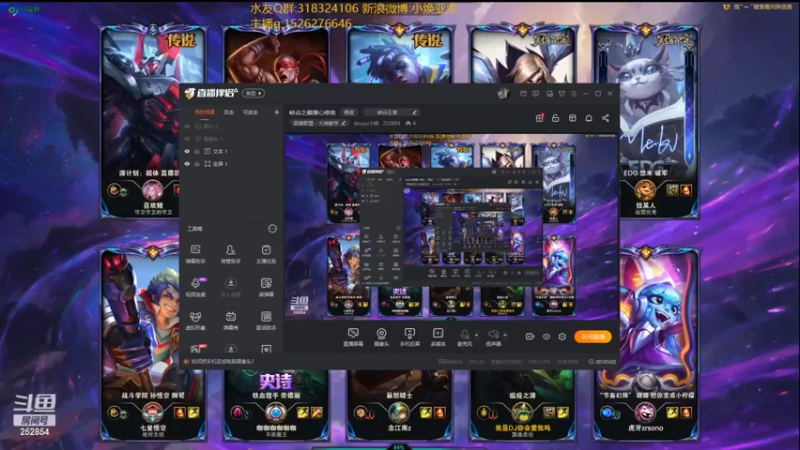Toggle visibility of the 文本 1 layer
Image resolution: width=800 pixels, height=450 pixels.
[187, 152]
